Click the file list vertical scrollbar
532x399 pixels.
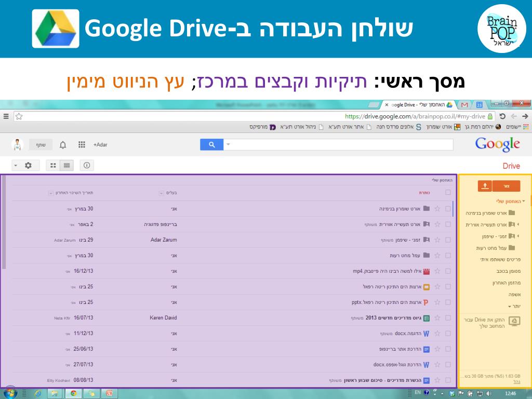pyautogui.click(x=4, y=222)
